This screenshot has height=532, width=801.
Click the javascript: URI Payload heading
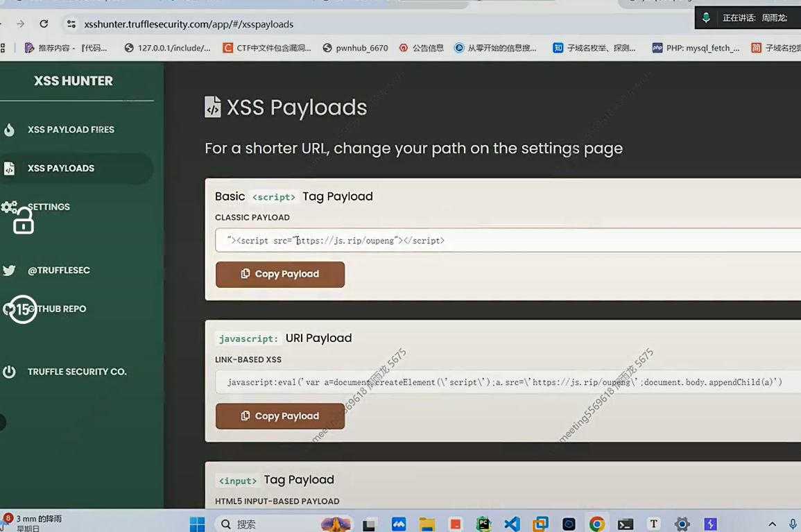285,338
